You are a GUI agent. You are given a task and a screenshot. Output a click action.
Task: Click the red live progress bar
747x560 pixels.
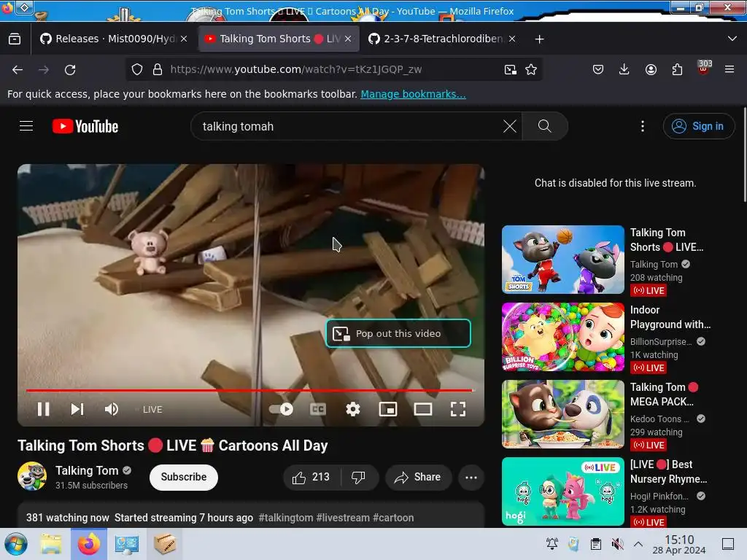(249, 391)
